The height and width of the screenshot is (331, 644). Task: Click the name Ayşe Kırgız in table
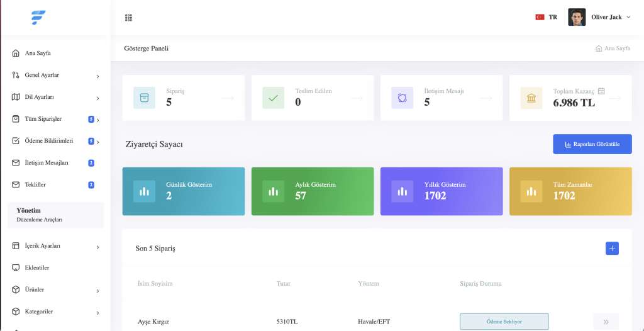click(x=153, y=322)
